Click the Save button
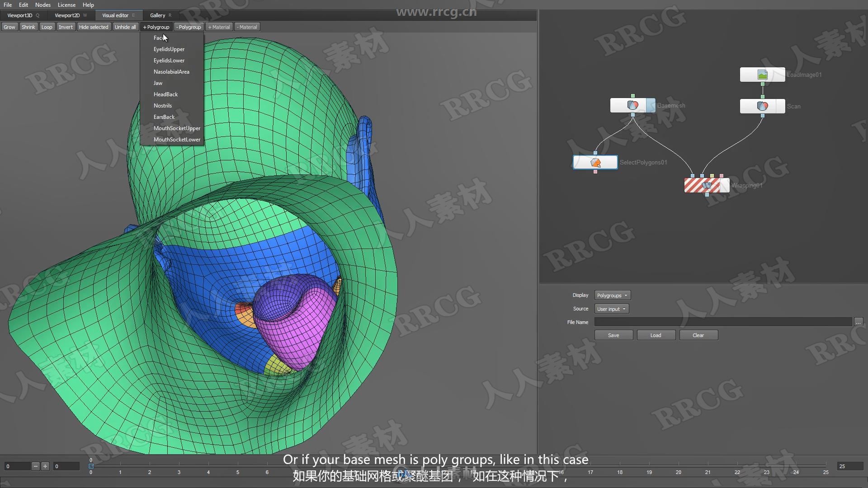The height and width of the screenshot is (488, 868). pos(613,335)
